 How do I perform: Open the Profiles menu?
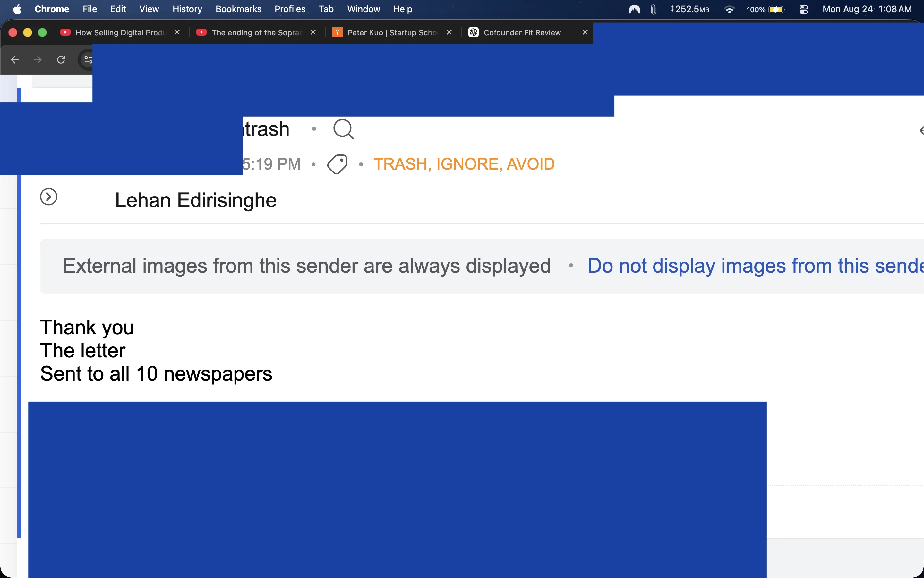pyautogui.click(x=290, y=9)
